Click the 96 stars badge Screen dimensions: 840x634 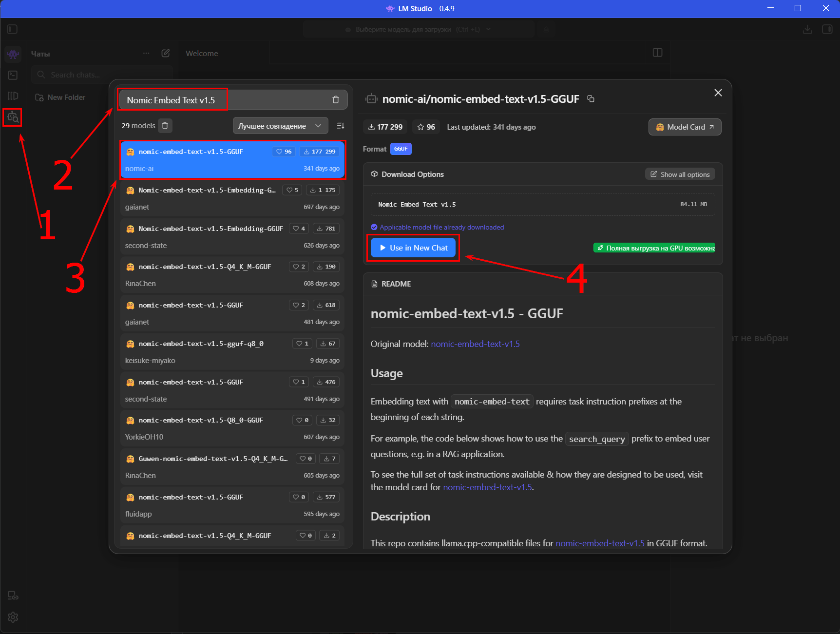426,127
